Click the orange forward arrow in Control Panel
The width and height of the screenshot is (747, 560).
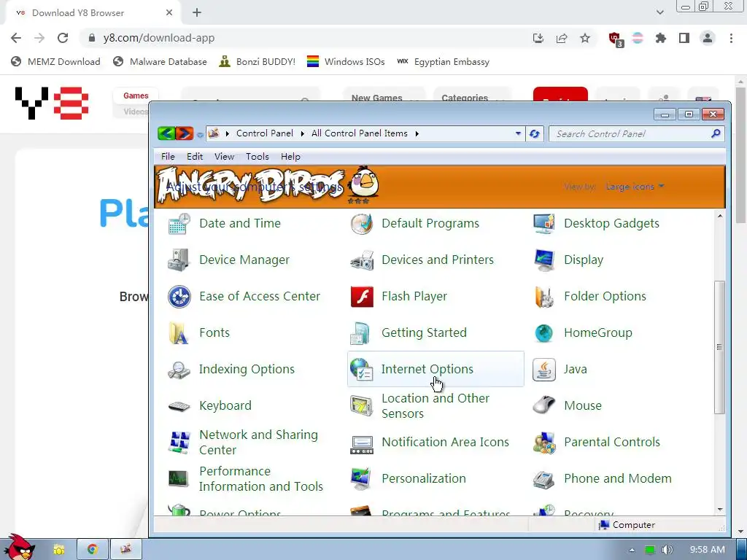(185, 133)
